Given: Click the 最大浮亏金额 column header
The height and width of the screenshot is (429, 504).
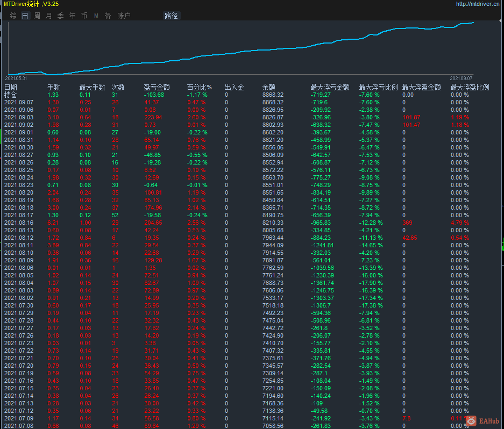Looking at the screenshot, I should point(330,87).
